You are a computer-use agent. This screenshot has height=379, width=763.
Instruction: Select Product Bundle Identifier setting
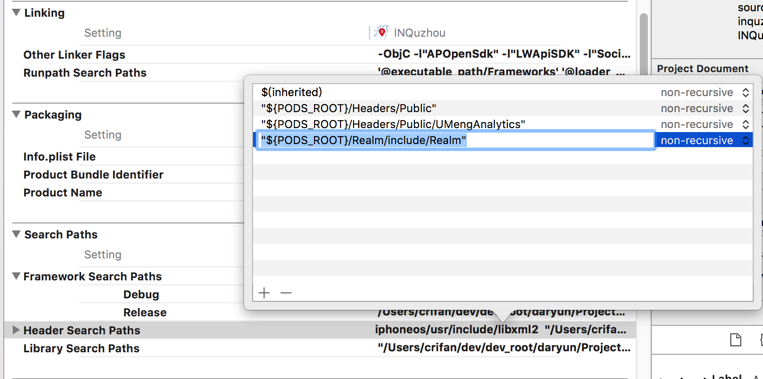(93, 175)
